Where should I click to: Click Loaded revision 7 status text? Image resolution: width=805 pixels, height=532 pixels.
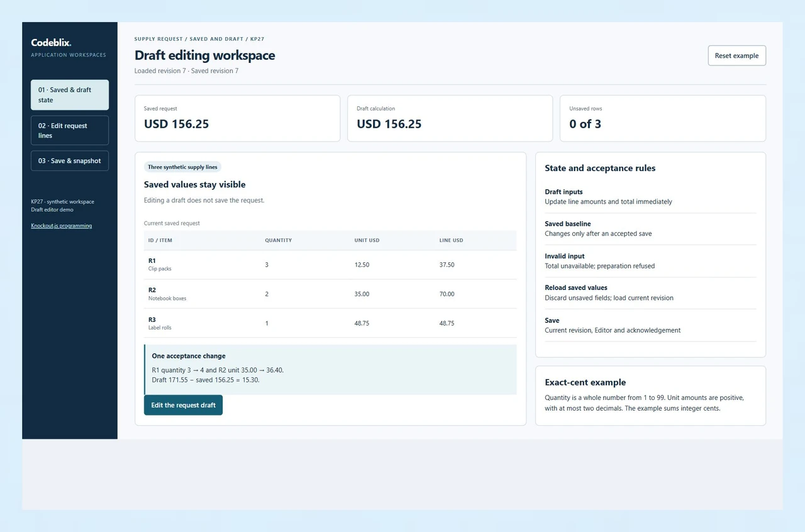(x=160, y=71)
